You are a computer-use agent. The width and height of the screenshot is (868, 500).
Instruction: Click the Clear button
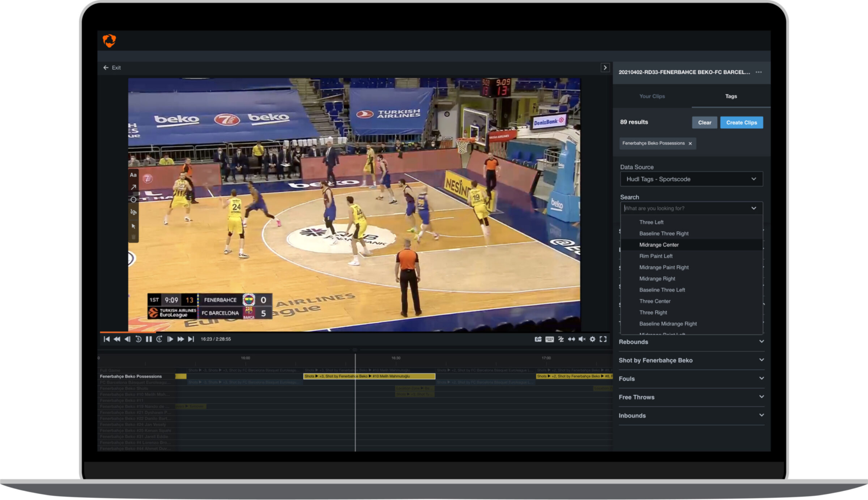(705, 122)
